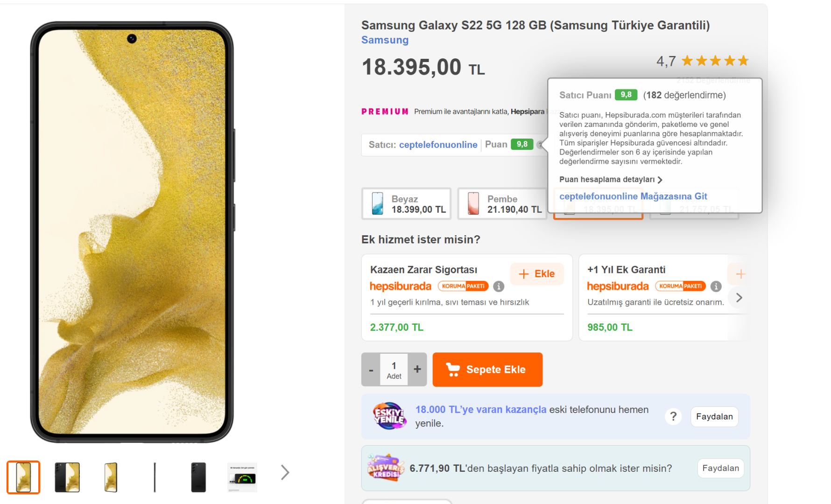Click the info icon on +1 Yıl Ek Garanti

(x=716, y=286)
